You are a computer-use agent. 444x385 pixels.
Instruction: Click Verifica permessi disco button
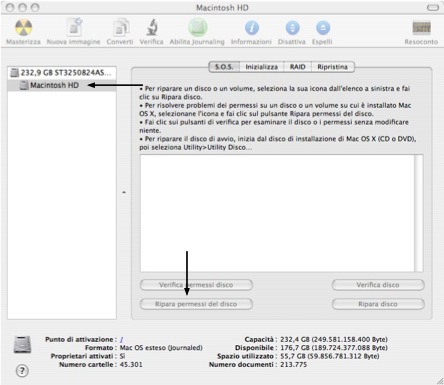[196, 285]
